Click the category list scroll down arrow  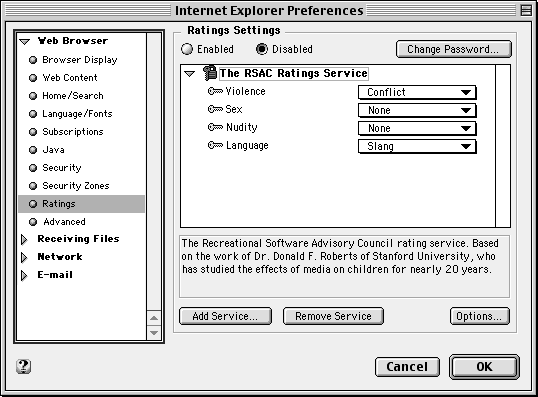(x=154, y=333)
